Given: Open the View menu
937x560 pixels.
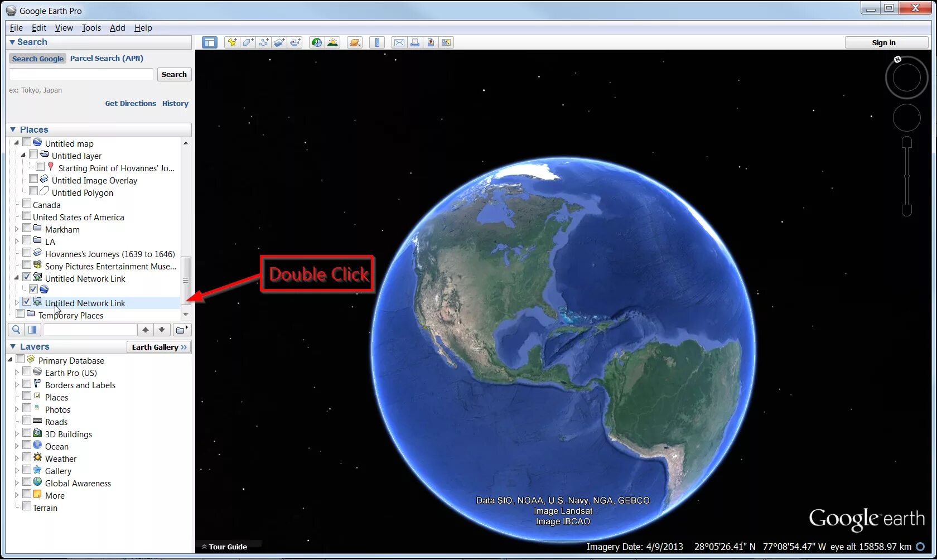Looking at the screenshot, I should coord(64,28).
